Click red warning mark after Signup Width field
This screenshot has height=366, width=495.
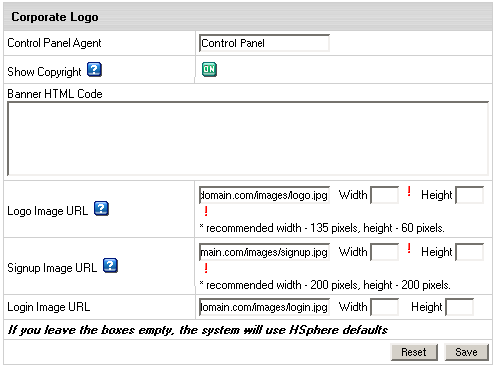[409, 248]
